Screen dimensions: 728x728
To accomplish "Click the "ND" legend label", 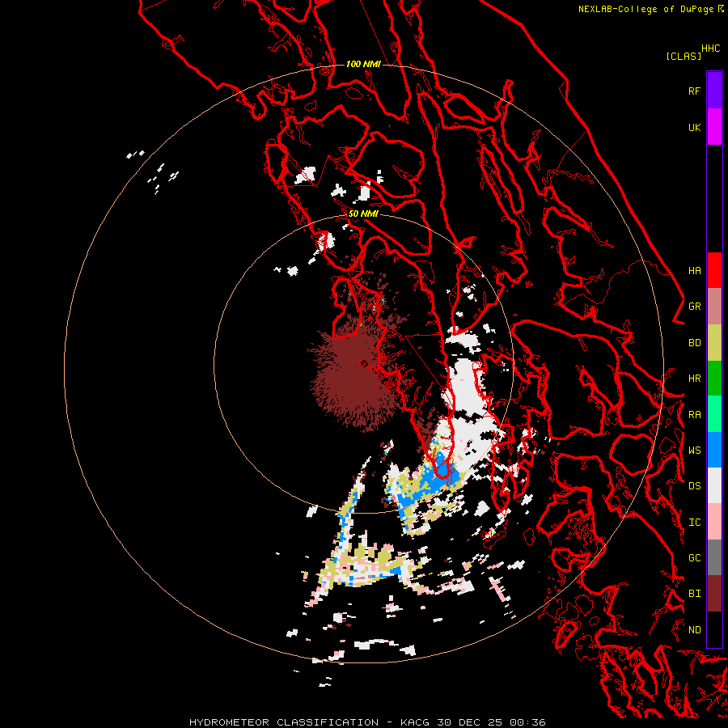I will coord(694,630).
